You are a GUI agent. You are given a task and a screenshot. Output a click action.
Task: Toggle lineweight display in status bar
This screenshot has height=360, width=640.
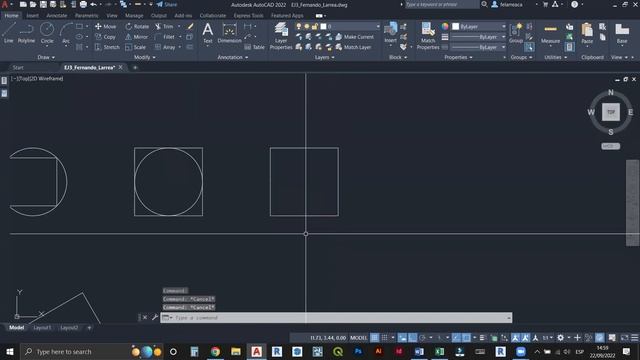pos(482,338)
